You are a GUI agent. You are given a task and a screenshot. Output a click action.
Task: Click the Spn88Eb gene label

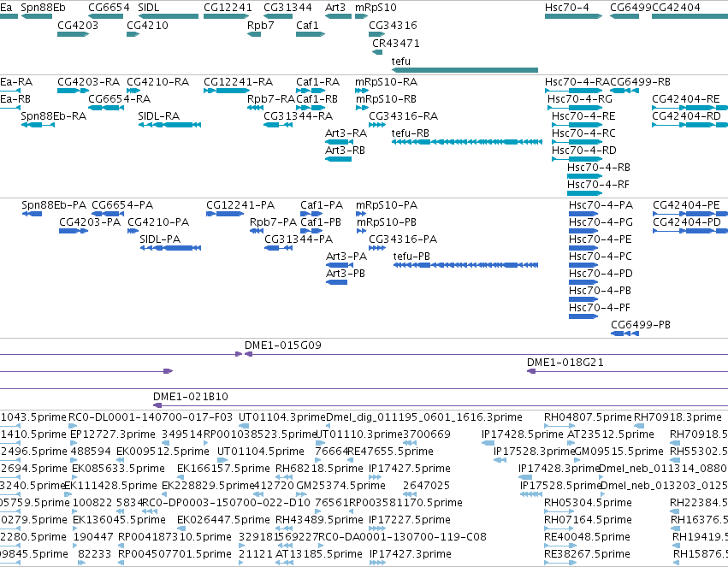tap(43, 8)
